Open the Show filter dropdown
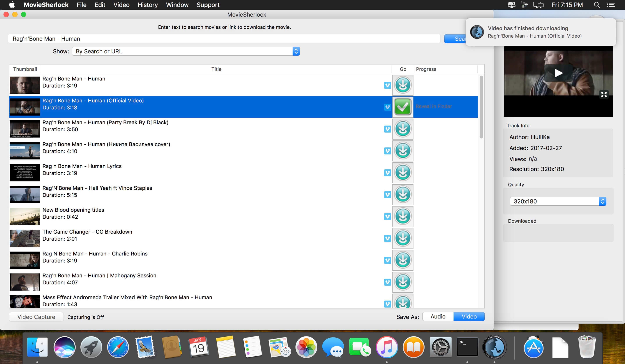The image size is (625, 364). click(186, 51)
